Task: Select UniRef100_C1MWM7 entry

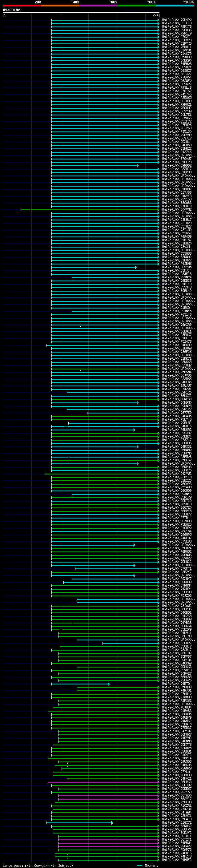Action: 177,189
